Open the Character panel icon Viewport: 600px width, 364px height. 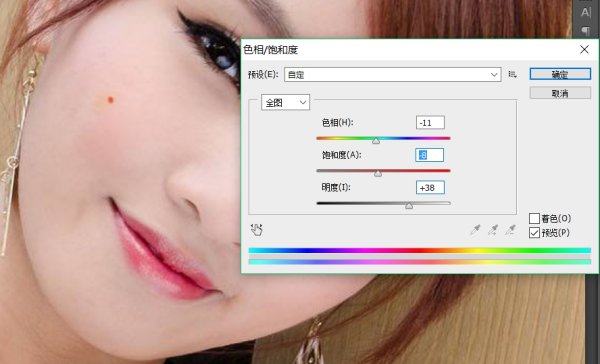click(x=585, y=12)
